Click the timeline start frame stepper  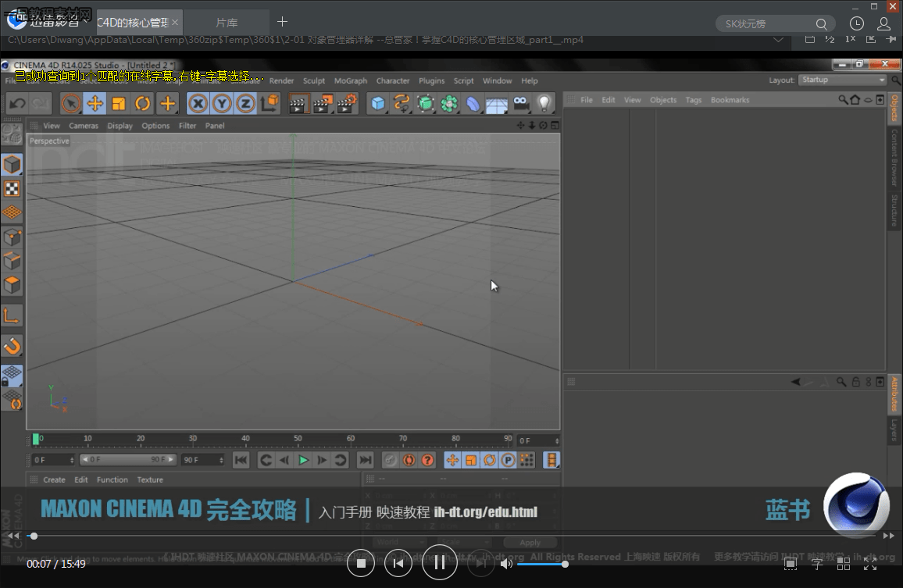coord(72,460)
